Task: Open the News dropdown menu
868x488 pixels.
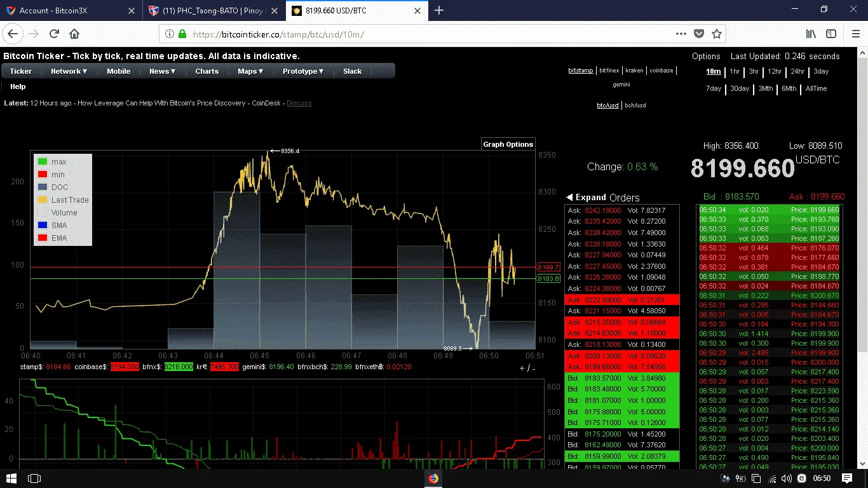Action: tap(163, 71)
